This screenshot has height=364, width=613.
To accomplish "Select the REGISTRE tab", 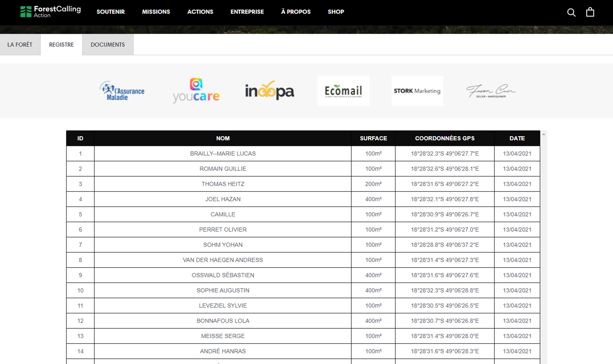I will pos(61,45).
